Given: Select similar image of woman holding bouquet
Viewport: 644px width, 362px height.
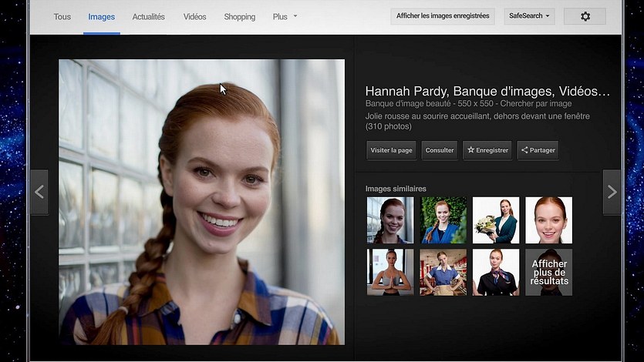Looking at the screenshot, I should pyautogui.click(x=495, y=220).
